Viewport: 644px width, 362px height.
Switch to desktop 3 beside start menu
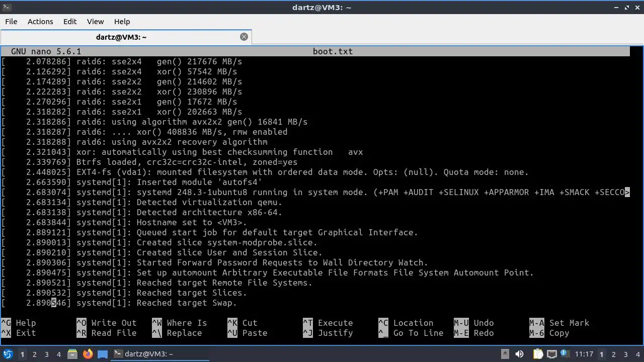point(47,354)
